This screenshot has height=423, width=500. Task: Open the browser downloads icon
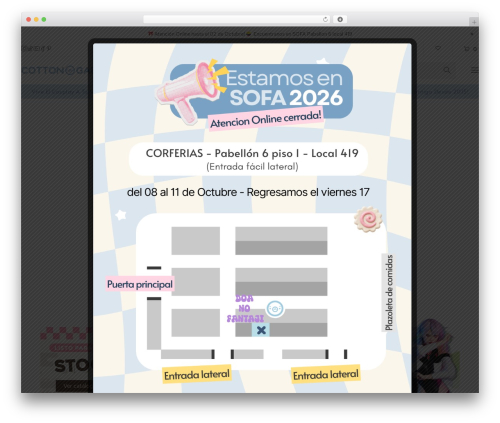(x=340, y=20)
